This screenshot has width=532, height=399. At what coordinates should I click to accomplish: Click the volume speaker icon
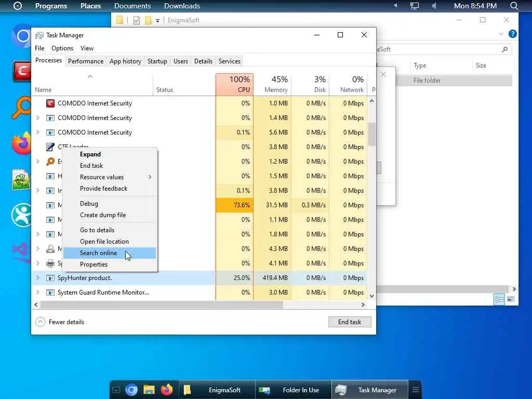coord(434,6)
